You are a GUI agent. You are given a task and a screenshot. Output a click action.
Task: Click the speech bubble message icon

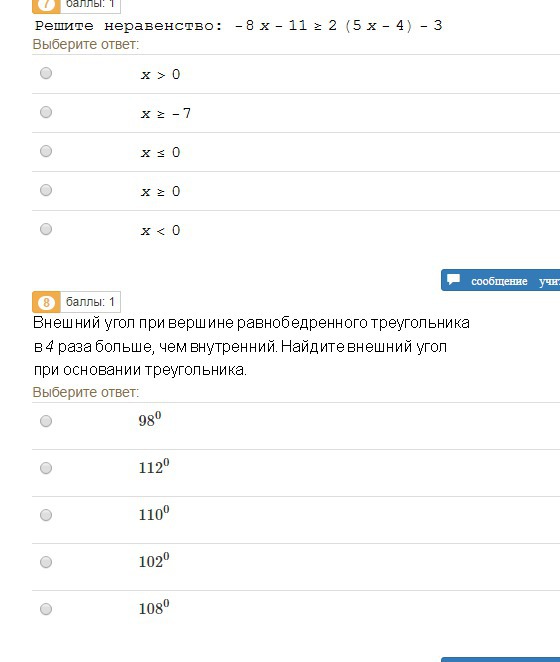pyautogui.click(x=454, y=279)
